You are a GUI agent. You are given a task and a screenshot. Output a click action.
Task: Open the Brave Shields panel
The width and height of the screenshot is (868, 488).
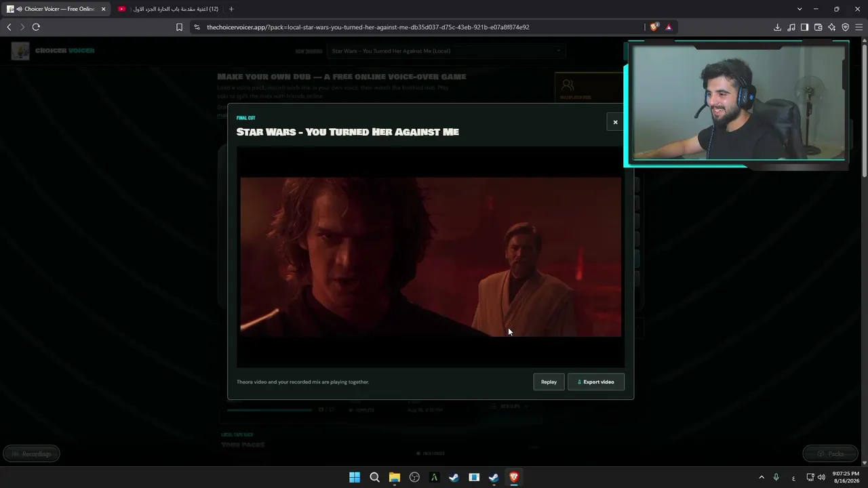coord(654,27)
